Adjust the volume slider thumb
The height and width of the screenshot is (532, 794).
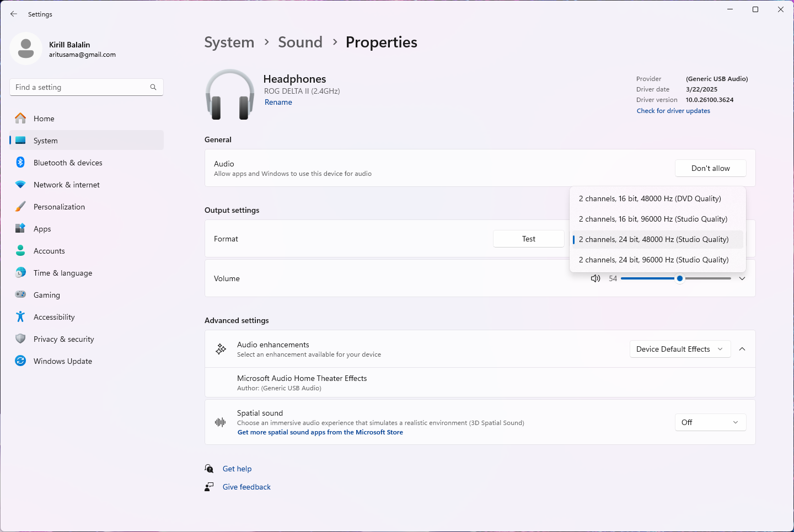pos(680,278)
